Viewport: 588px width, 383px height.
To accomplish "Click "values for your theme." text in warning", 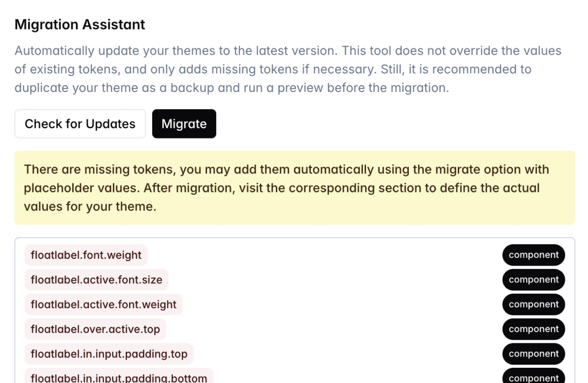I will [90, 207].
